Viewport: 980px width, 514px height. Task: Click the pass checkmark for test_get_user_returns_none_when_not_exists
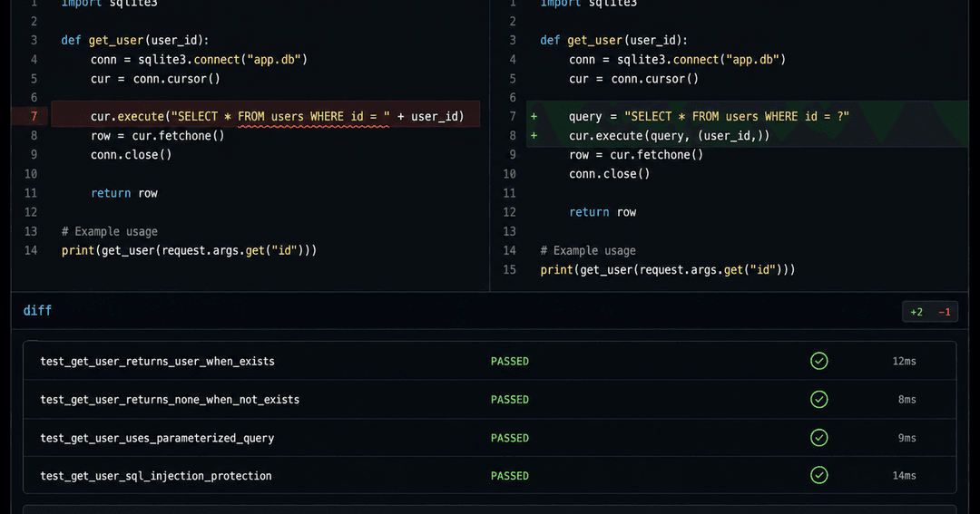pyautogui.click(x=818, y=399)
